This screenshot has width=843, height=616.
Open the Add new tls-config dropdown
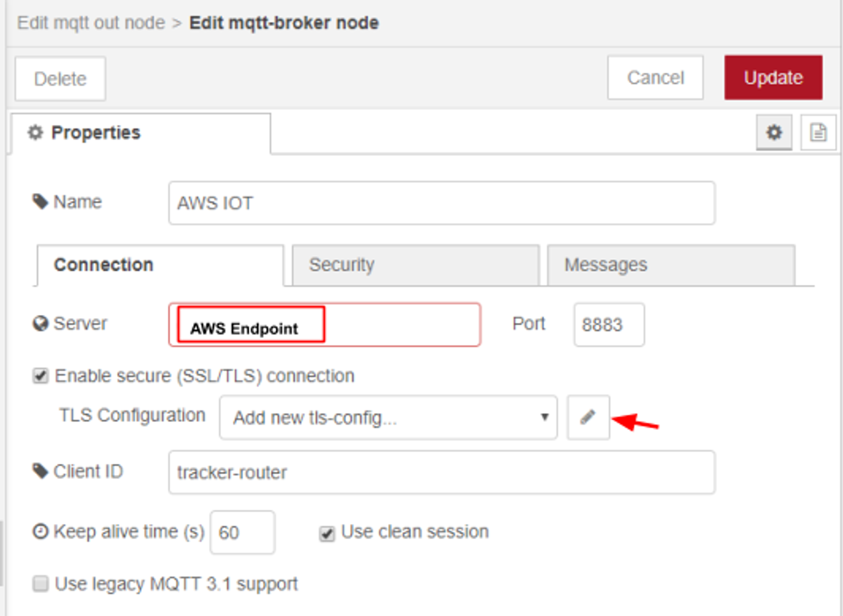[x=388, y=418]
